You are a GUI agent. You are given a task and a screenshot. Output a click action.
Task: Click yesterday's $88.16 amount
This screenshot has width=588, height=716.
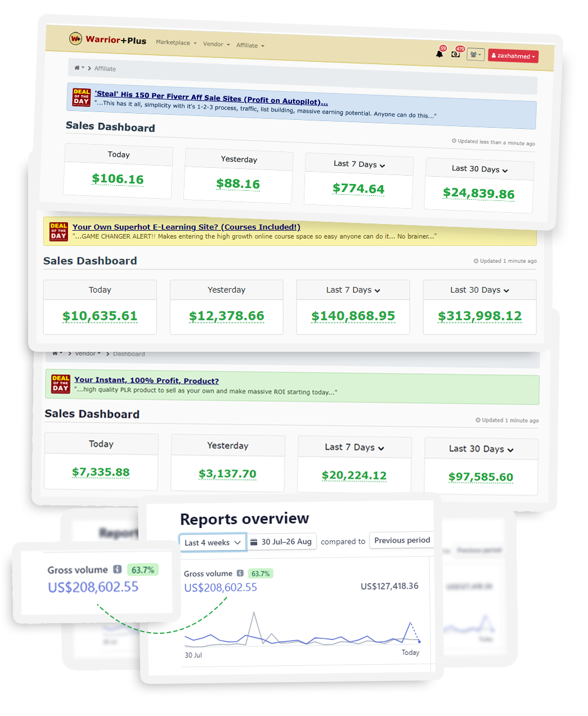238,184
